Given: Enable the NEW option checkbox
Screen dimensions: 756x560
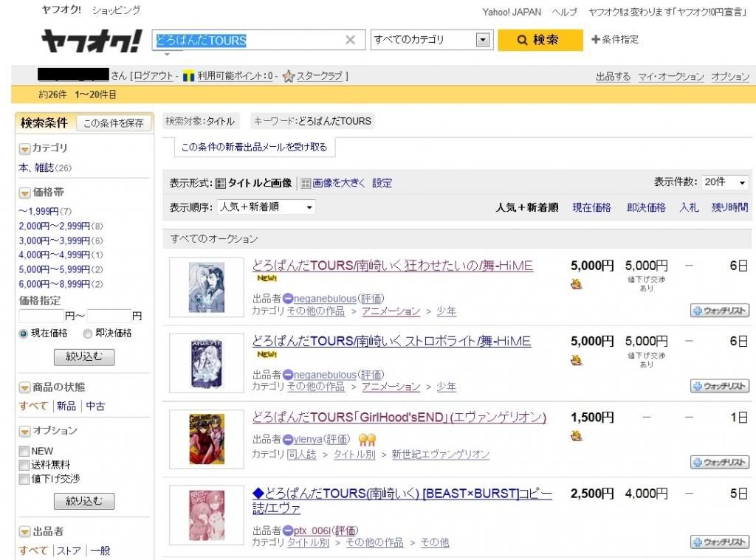Looking at the screenshot, I should 24,451.
